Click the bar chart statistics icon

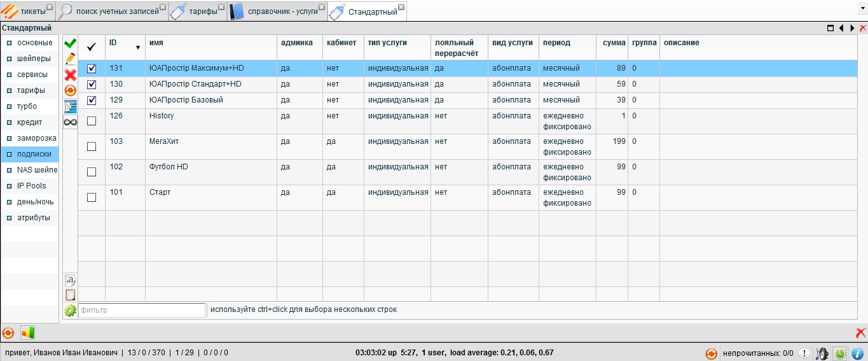click(x=27, y=333)
